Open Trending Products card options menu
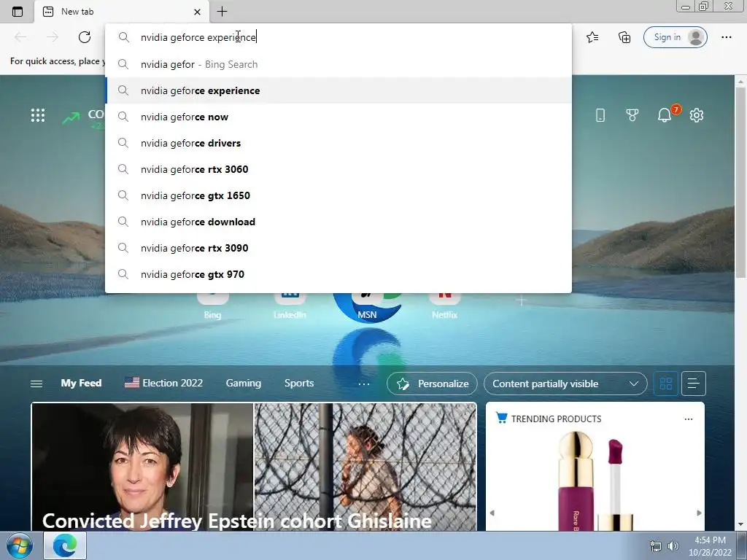Viewport: 747px width, 560px height. (689, 419)
